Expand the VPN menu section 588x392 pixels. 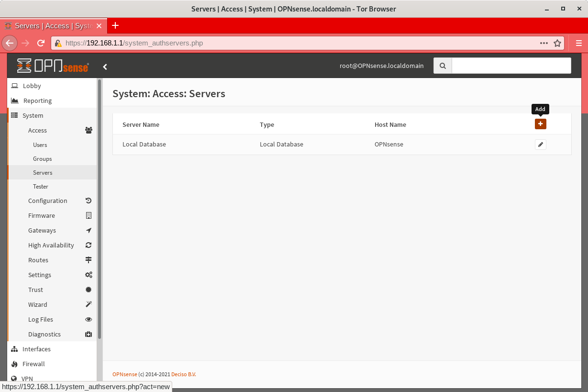pos(27,379)
